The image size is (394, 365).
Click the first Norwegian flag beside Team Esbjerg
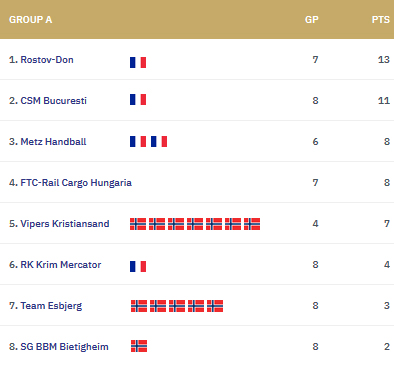pyautogui.click(x=139, y=306)
